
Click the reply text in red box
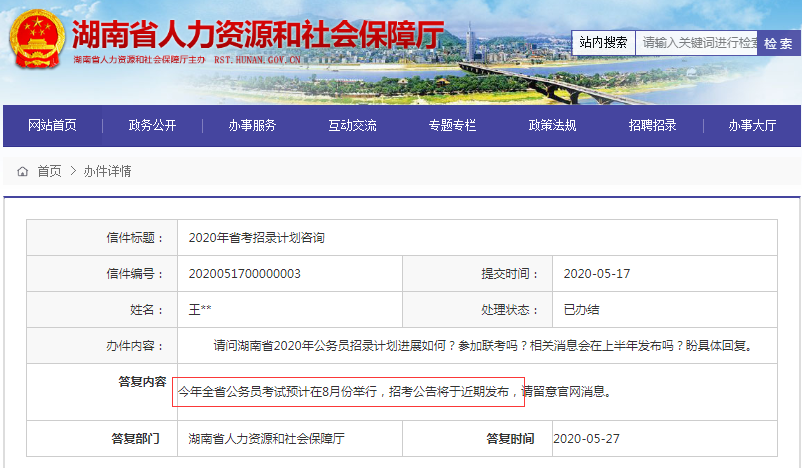(350, 392)
